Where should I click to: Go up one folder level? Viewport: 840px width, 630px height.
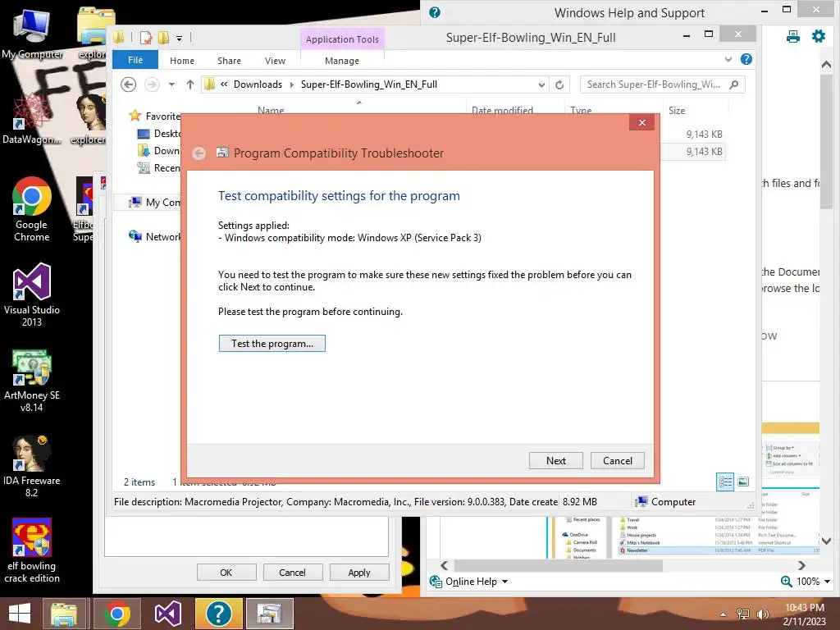coord(189,84)
